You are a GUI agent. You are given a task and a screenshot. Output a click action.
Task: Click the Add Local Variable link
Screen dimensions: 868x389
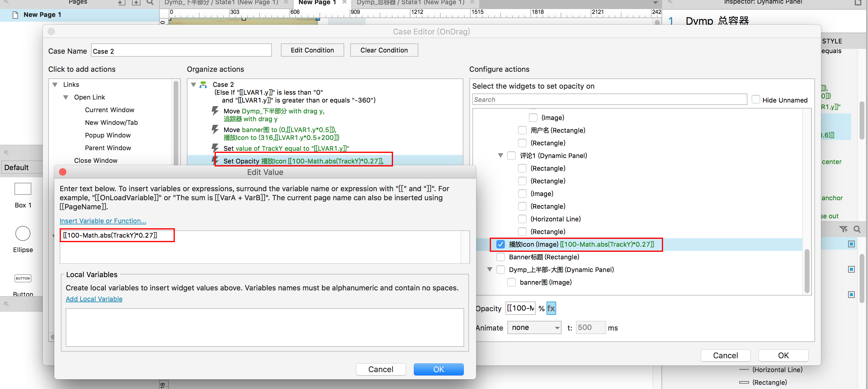point(94,299)
